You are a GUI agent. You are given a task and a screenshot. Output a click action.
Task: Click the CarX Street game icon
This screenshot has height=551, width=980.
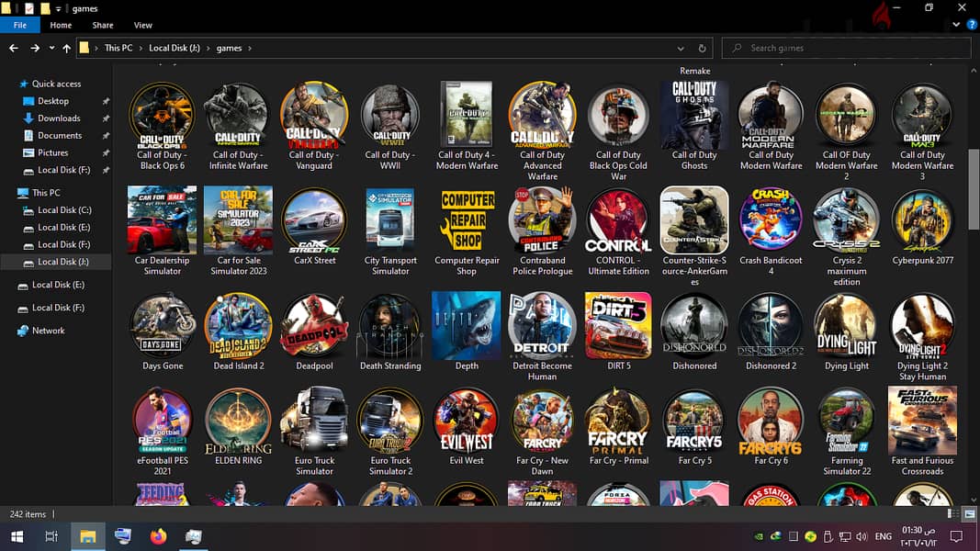click(314, 219)
